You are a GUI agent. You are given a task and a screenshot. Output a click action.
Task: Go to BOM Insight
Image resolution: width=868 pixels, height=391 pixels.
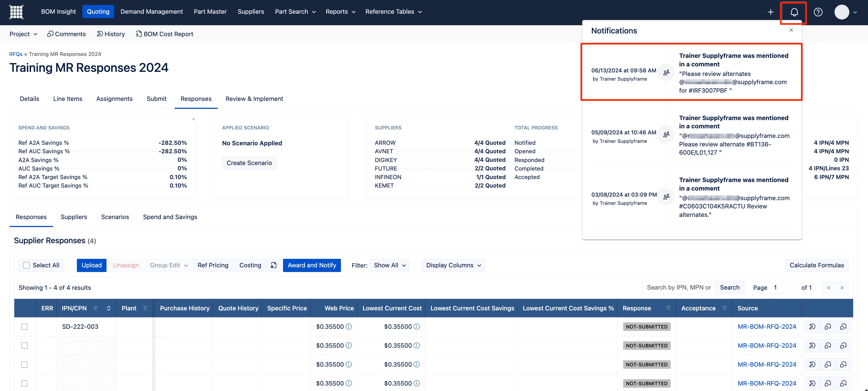pyautogui.click(x=58, y=12)
